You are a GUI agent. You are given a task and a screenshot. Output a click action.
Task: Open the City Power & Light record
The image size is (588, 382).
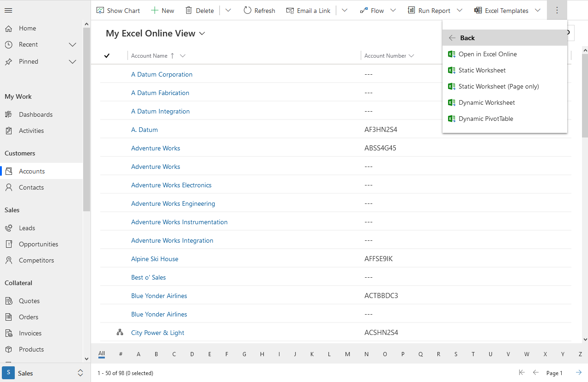[x=157, y=332]
